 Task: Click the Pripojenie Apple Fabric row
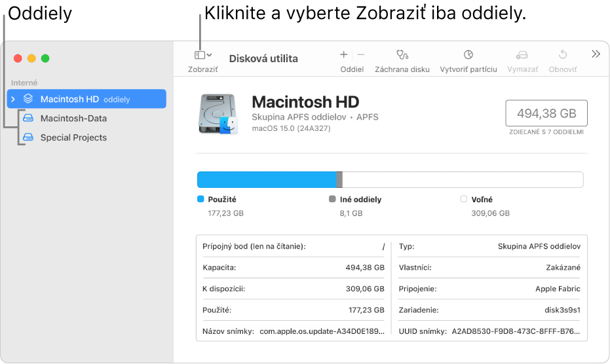click(489, 289)
